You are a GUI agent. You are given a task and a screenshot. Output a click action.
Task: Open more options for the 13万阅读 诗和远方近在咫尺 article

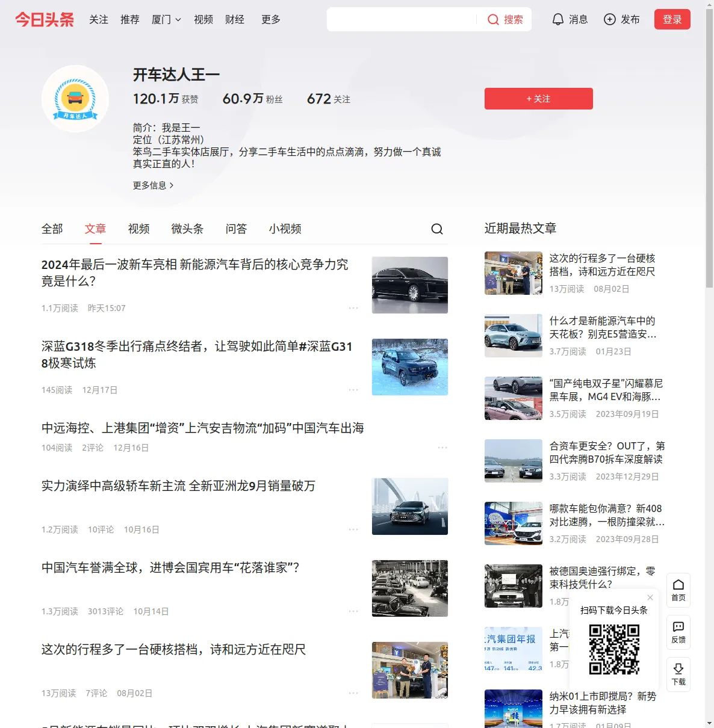(x=353, y=693)
